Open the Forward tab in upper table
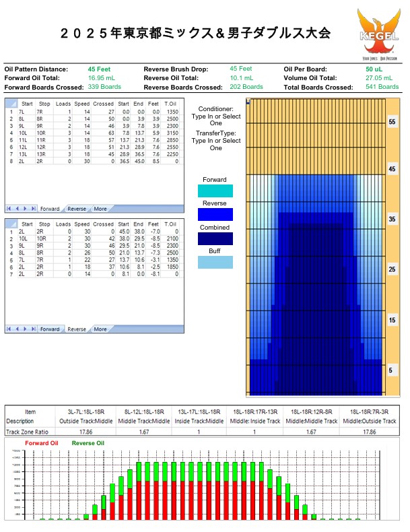The image size is (410, 532). click(50, 209)
